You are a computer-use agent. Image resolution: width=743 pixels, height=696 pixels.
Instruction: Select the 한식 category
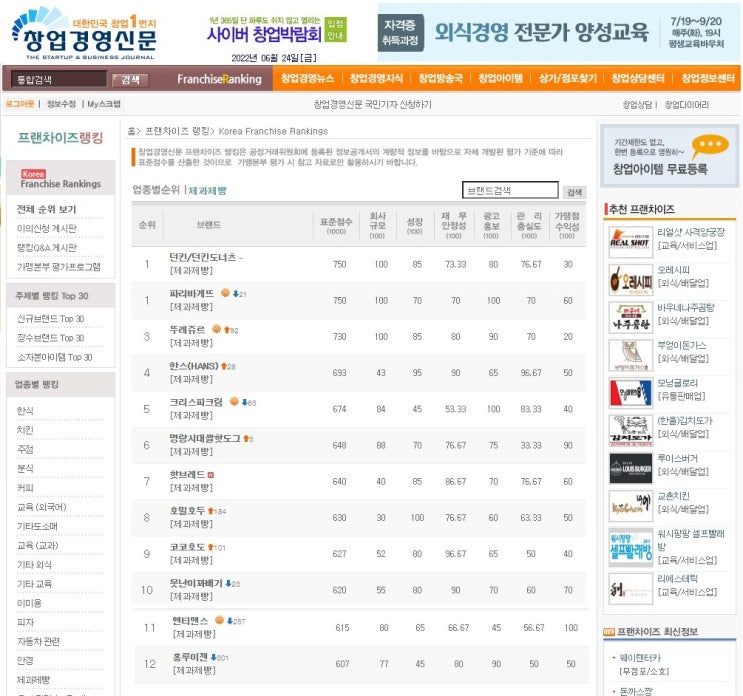(x=25, y=411)
